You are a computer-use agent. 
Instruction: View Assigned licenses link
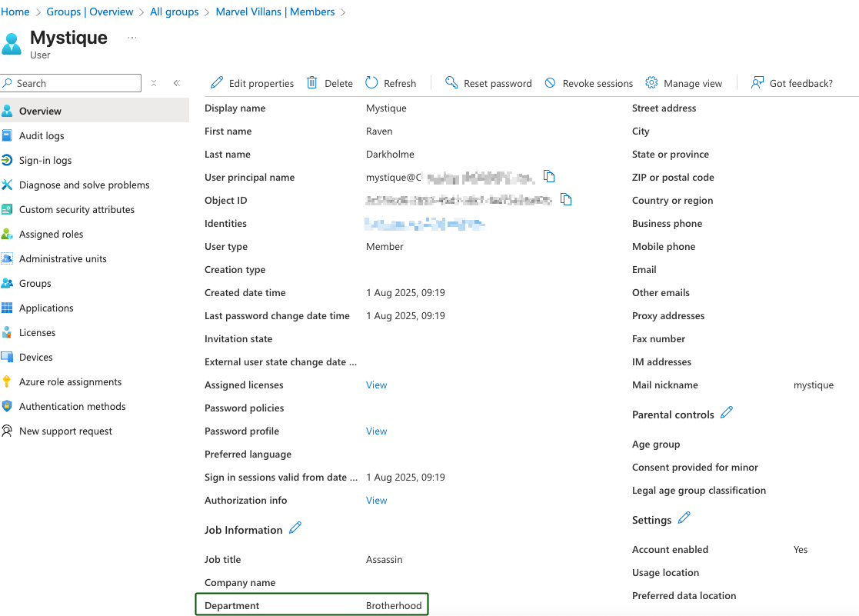(x=376, y=385)
